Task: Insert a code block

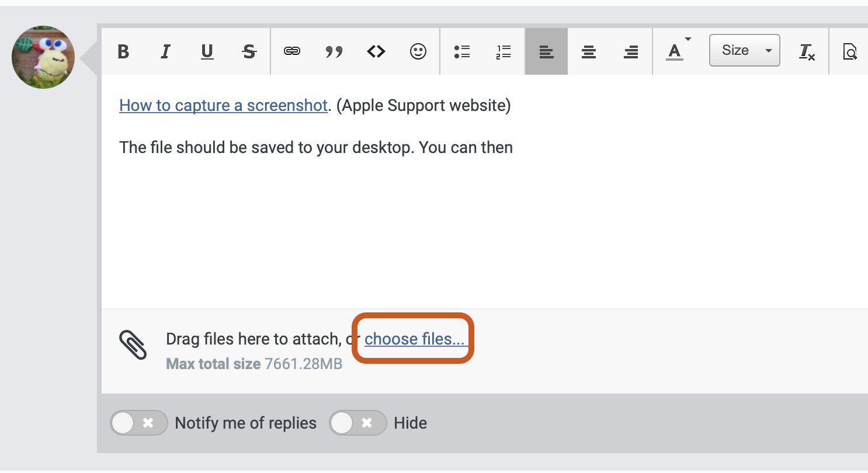Action: 376,51
